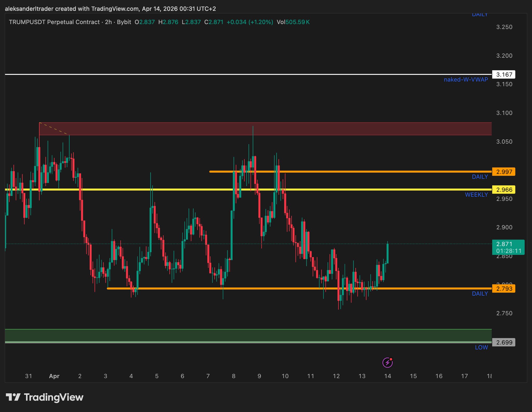The height and width of the screenshot is (412, 532).
Task: Click the DAILY label below 2.793
Action: (480, 294)
